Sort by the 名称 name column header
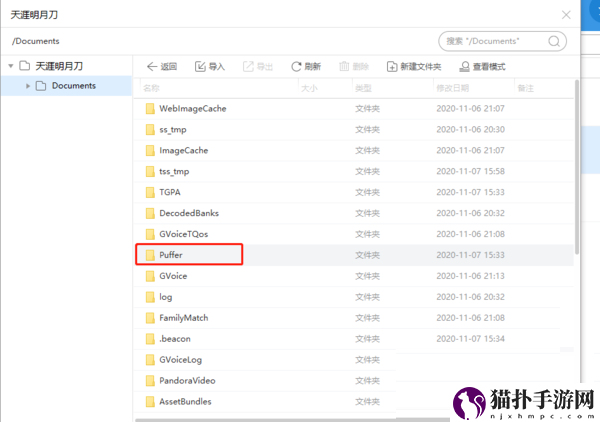 tap(152, 88)
